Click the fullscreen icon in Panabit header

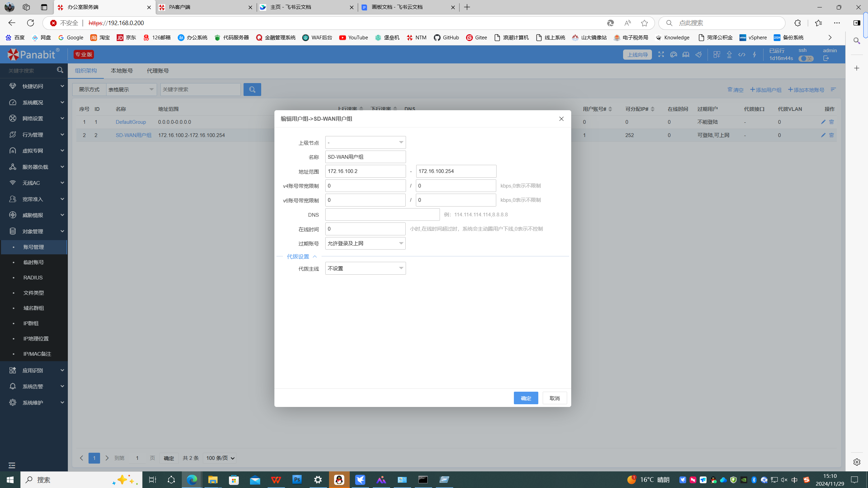tap(661, 54)
